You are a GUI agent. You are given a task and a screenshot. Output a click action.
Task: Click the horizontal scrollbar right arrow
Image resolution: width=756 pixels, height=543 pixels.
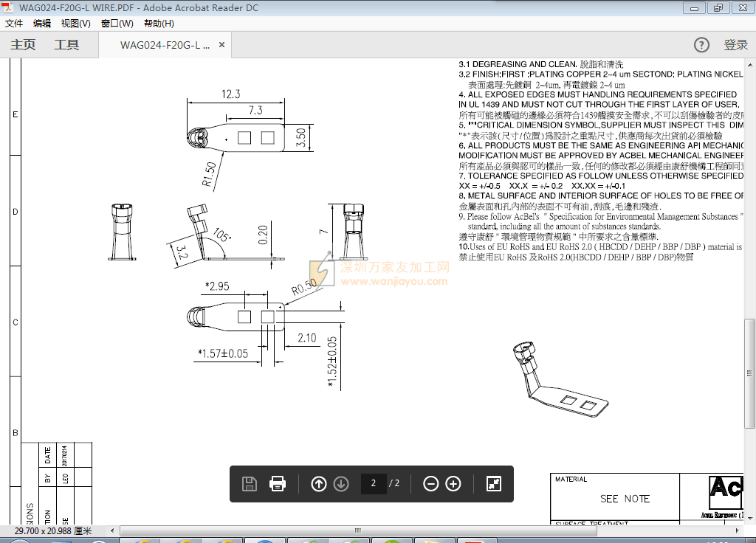(x=737, y=531)
